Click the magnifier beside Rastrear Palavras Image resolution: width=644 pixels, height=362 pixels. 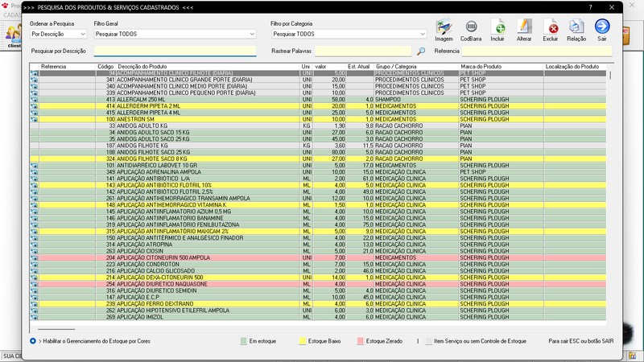pyautogui.click(x=421, y=51)
